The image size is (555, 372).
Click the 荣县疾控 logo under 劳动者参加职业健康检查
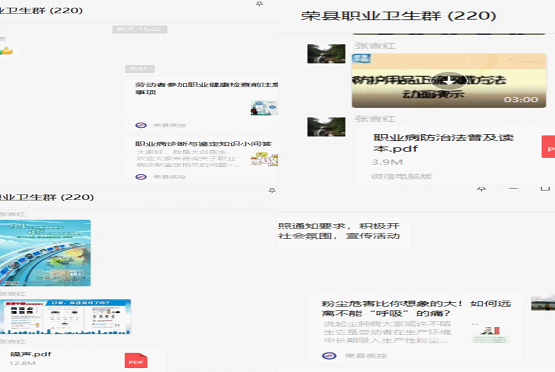(141, 125)
